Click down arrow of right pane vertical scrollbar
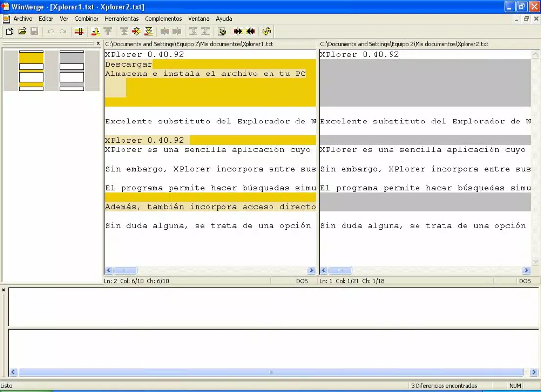Screen dimensions: 541x392 [535, 262]
